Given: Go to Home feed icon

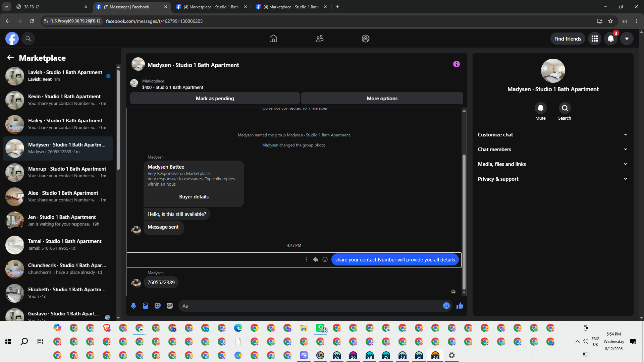Looking at the screenshot, I should 273,39.
